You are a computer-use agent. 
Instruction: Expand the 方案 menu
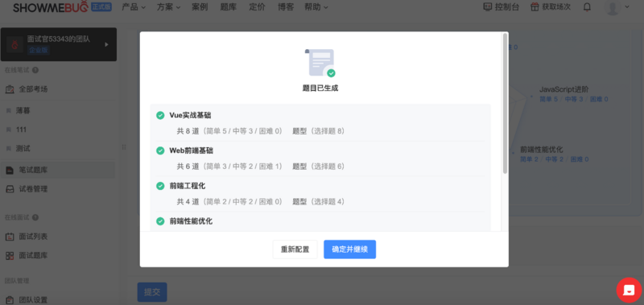point(169,7)
